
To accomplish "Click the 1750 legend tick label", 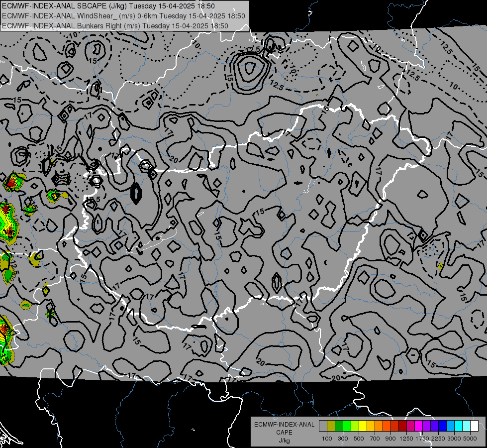I will (422, 439).
